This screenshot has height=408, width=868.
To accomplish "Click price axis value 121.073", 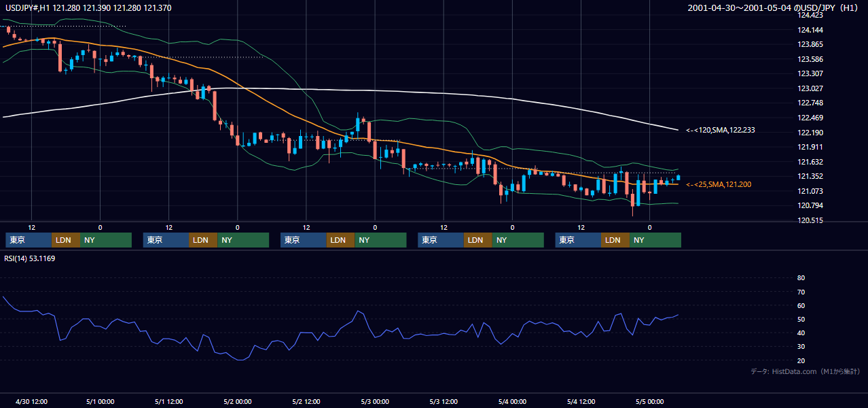I will pos(810,191).
